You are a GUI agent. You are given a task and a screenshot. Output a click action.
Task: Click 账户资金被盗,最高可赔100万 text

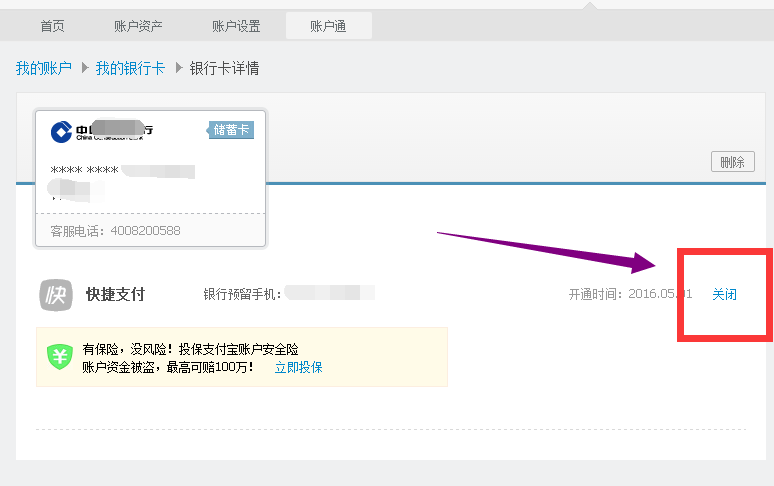(x=168, y=368)
